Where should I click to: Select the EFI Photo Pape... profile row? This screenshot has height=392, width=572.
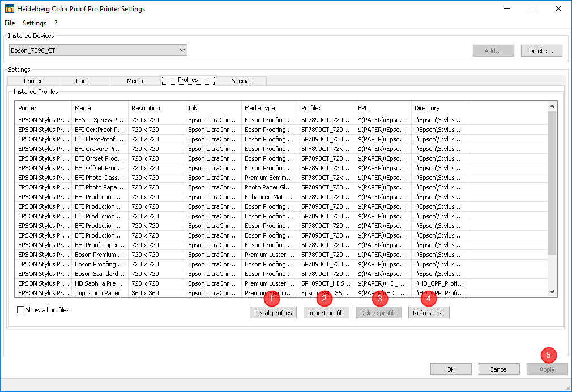[x=281, y=187]
